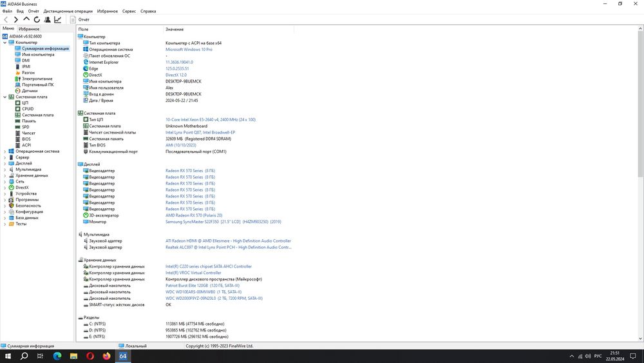Open Microsoft Edge from the taskbar

coord(57,356)
